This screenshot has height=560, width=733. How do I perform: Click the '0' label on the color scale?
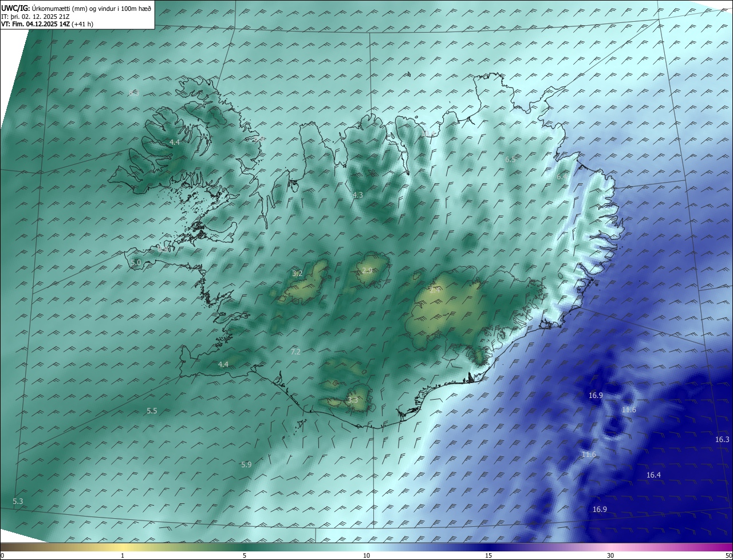[x=2, y=555]
